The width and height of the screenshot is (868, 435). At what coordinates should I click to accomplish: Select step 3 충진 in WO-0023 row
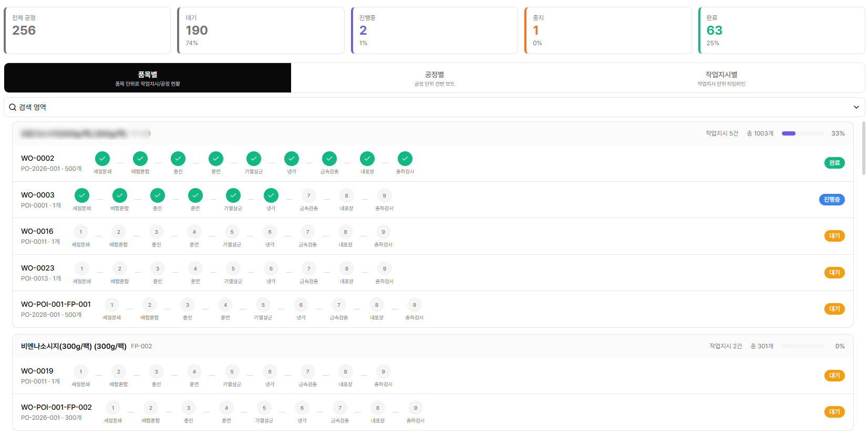coord(158,268)
